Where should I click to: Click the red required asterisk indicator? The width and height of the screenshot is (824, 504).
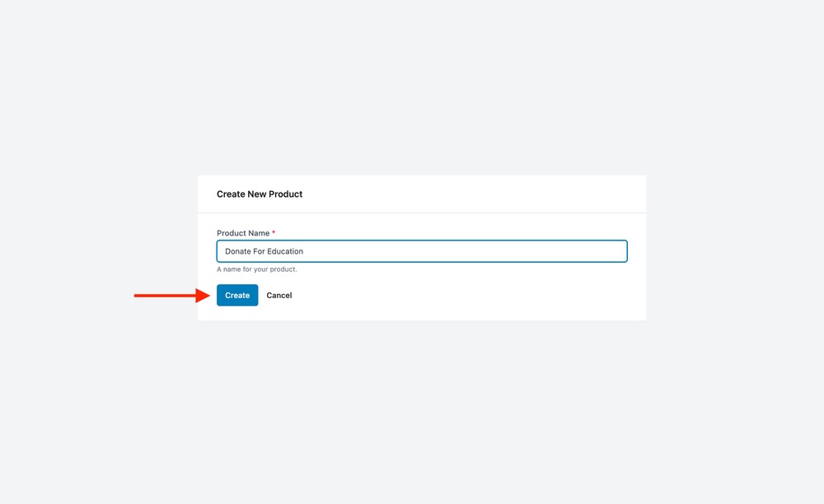pyautogui.click(x=272, y=233)
